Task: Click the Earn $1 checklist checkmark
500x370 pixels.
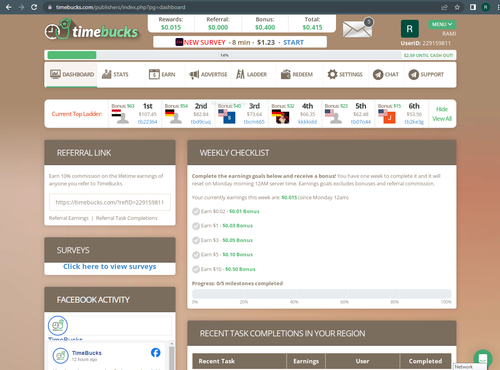Action: (x=196, y=226)
